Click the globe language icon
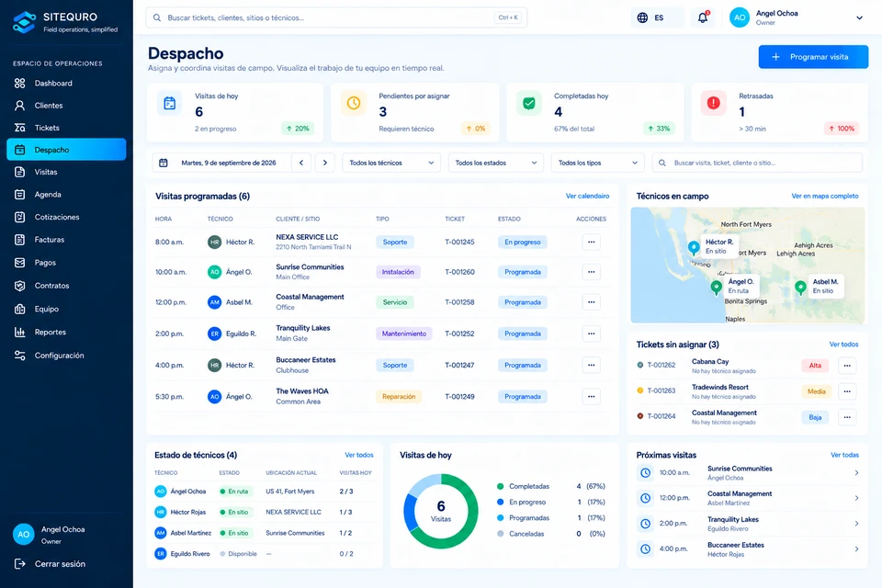882x588 pixels. 642,17
